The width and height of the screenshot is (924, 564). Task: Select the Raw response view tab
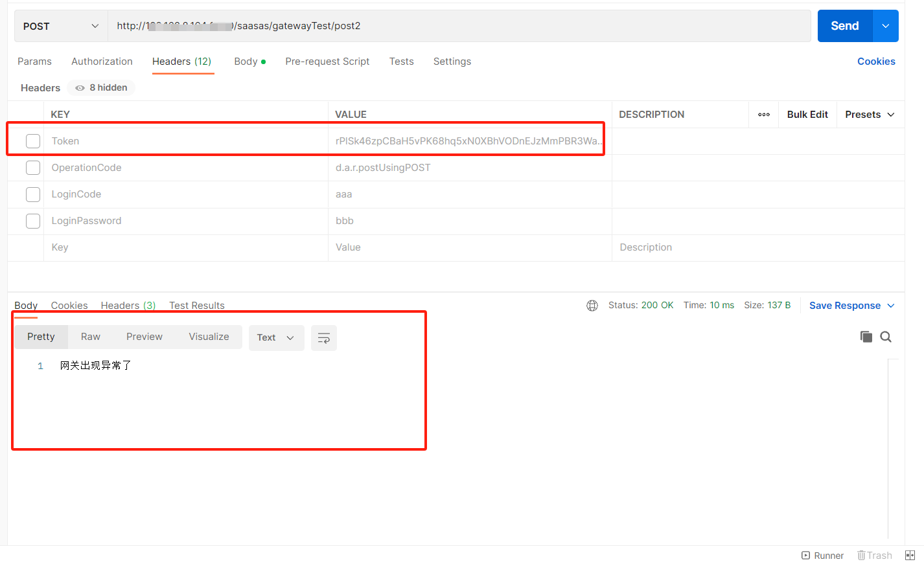click(x=91, y=337)
